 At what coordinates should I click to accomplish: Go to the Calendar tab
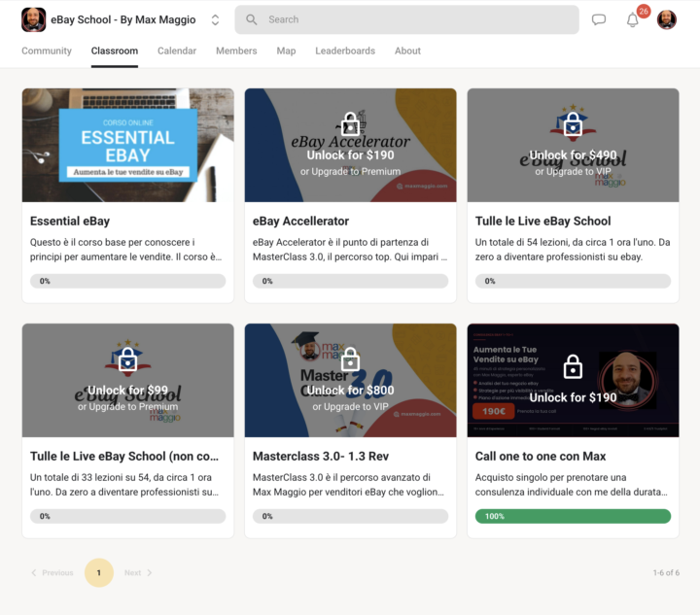[177, 51]
